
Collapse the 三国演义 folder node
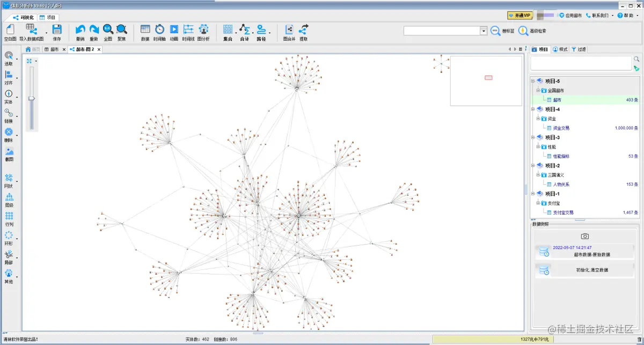tap(538, 175)
